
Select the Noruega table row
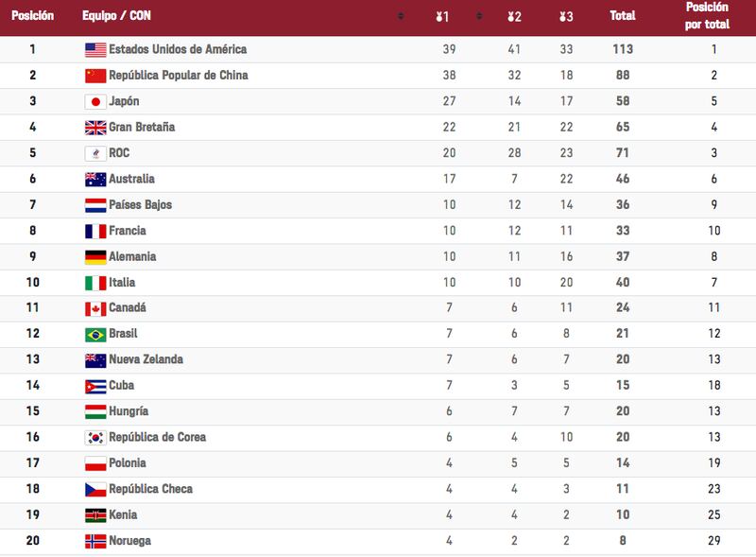tap(378, 541)
